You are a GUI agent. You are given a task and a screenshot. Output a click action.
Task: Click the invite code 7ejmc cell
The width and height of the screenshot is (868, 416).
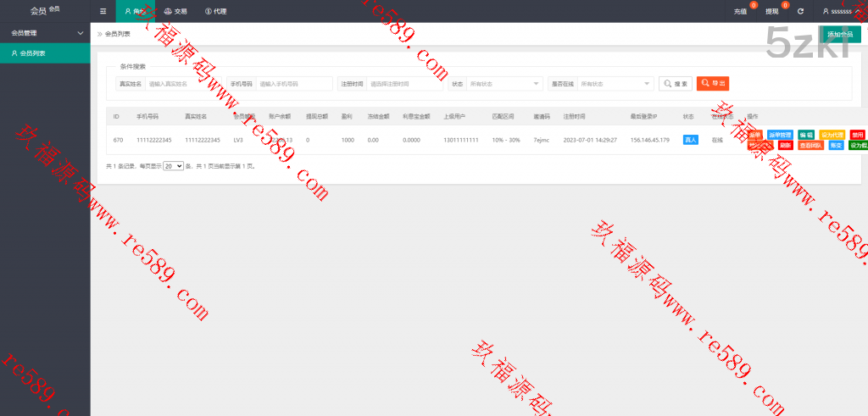point(542,140)
